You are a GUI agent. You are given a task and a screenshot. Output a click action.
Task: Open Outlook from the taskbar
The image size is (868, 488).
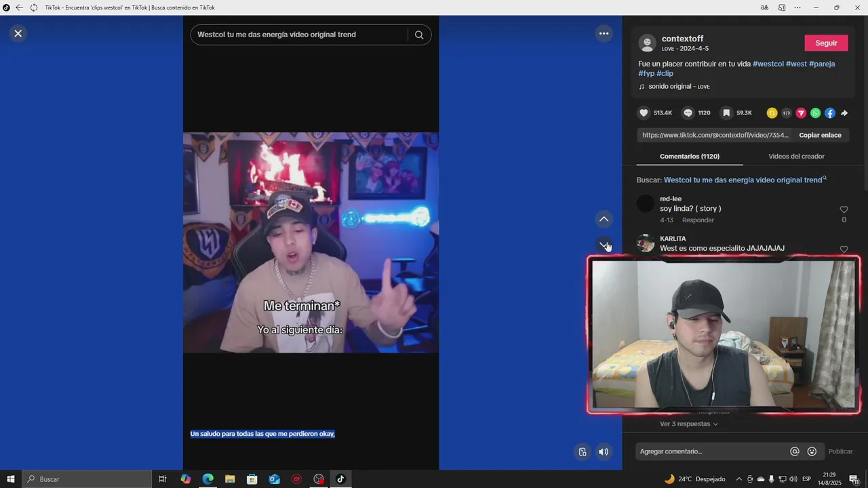pos(274,479)
